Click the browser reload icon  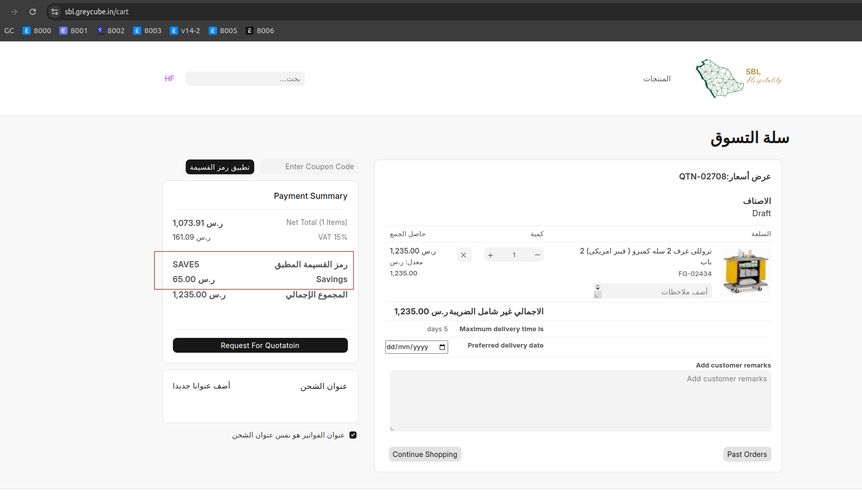[33, 12]
